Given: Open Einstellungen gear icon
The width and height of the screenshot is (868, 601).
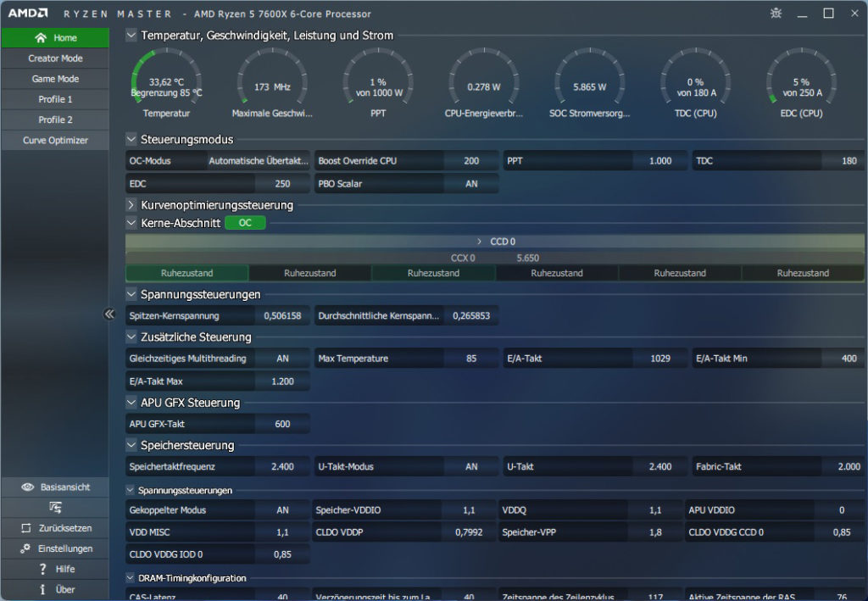Looking at the screenshot, I should click(x=25, y=548).
